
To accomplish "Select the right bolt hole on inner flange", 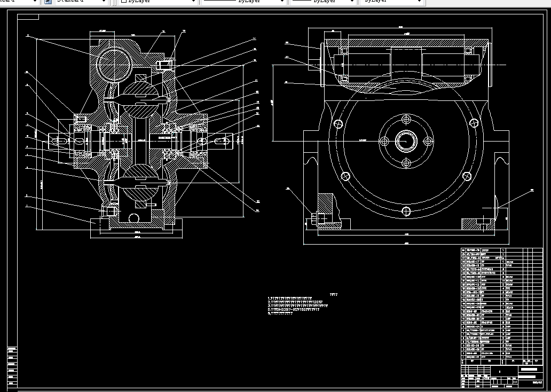I will [x=428, y=142].
